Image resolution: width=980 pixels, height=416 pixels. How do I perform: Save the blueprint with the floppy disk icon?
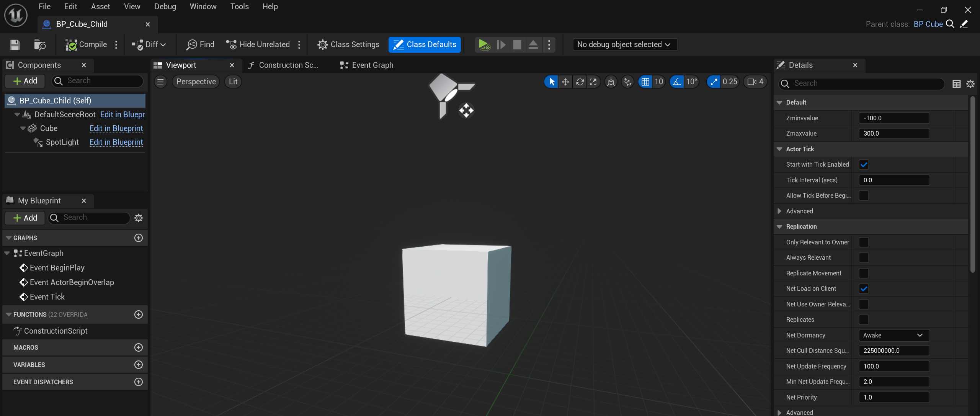[15, 45]
